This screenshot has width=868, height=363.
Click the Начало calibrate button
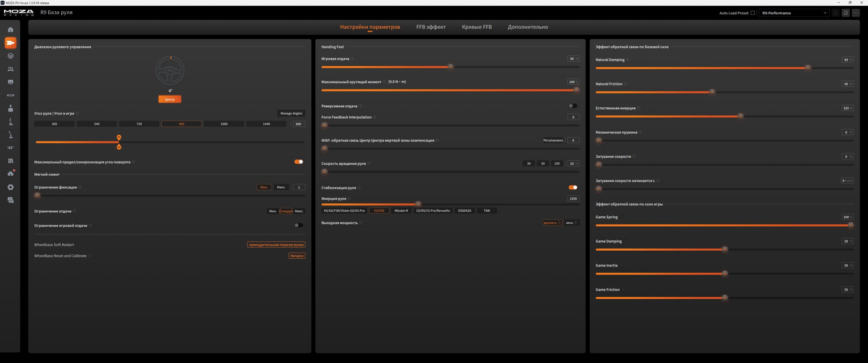click(297, 256)
